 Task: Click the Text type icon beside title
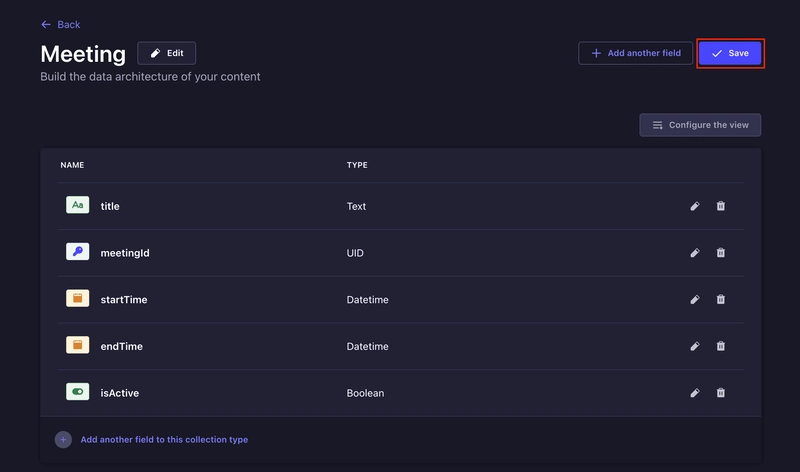[78, 205]
